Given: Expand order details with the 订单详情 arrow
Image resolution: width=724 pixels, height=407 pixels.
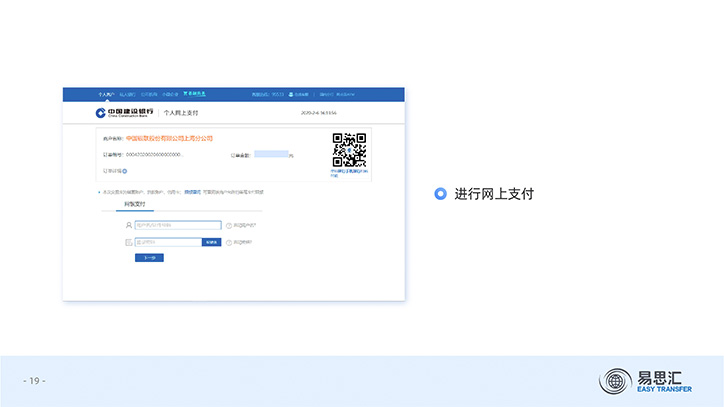Looking at the screenshot, I should point(125,171).
